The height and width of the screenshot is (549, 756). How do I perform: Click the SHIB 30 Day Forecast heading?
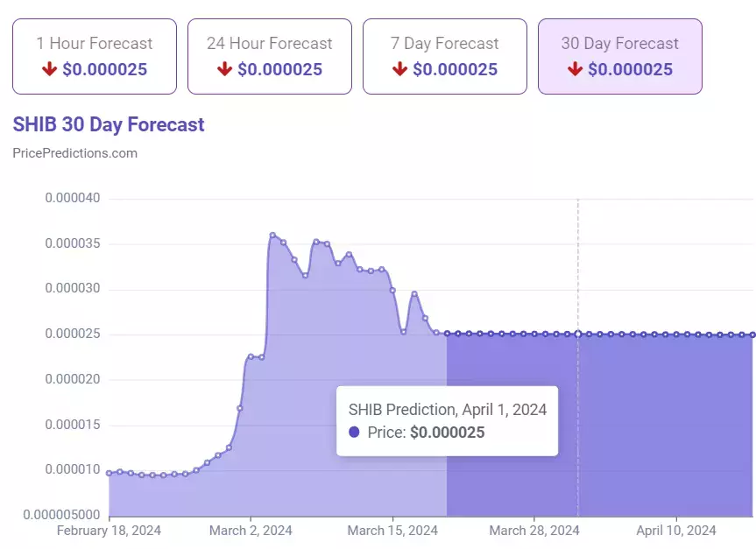click(109, 124)
